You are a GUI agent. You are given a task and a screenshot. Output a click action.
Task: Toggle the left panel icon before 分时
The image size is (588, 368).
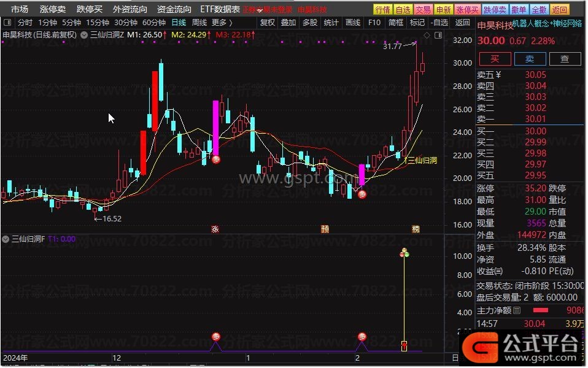pyautogui.click(x=7, y=23)
